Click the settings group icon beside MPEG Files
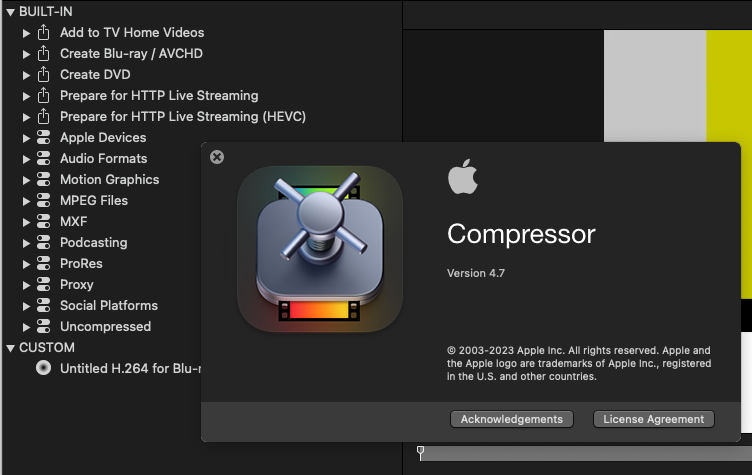Viewport: 752px width, 475px height. coord(43,201)
